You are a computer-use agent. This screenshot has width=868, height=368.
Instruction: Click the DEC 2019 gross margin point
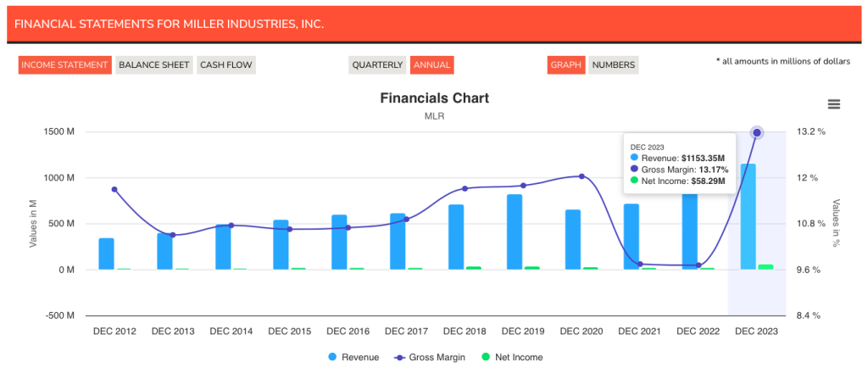523,186
